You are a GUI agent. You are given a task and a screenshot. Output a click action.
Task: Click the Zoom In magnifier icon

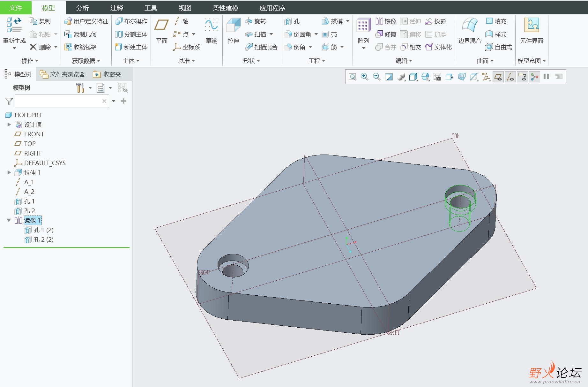364,77
